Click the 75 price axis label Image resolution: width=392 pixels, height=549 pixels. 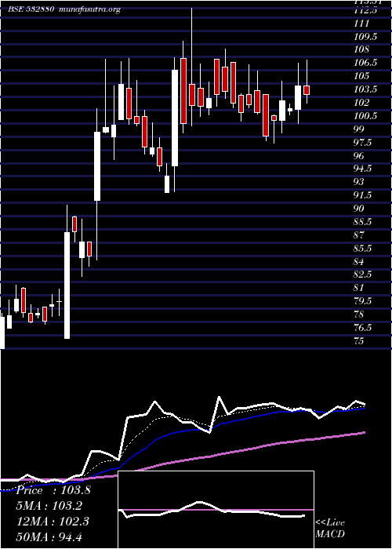tap(359, 340)
